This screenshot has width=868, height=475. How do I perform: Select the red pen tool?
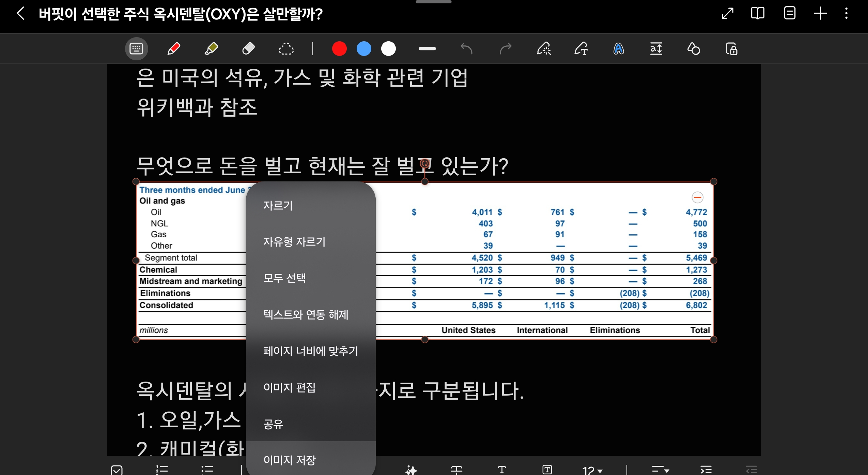coord(174,49)
